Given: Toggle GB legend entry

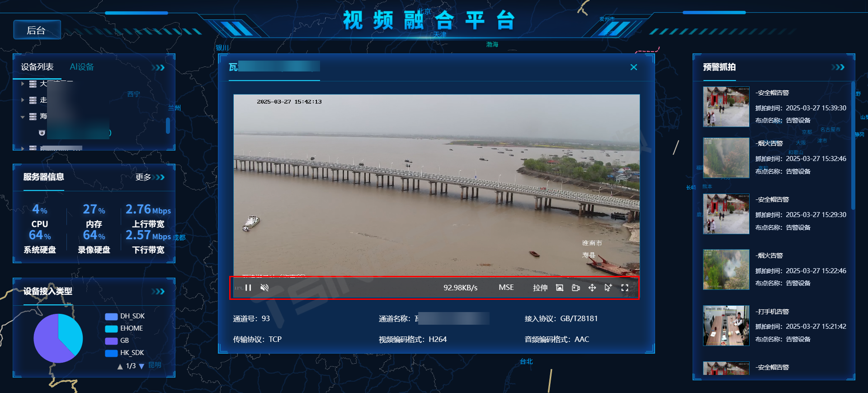Looking at the screenshot, I should point(117,341).
